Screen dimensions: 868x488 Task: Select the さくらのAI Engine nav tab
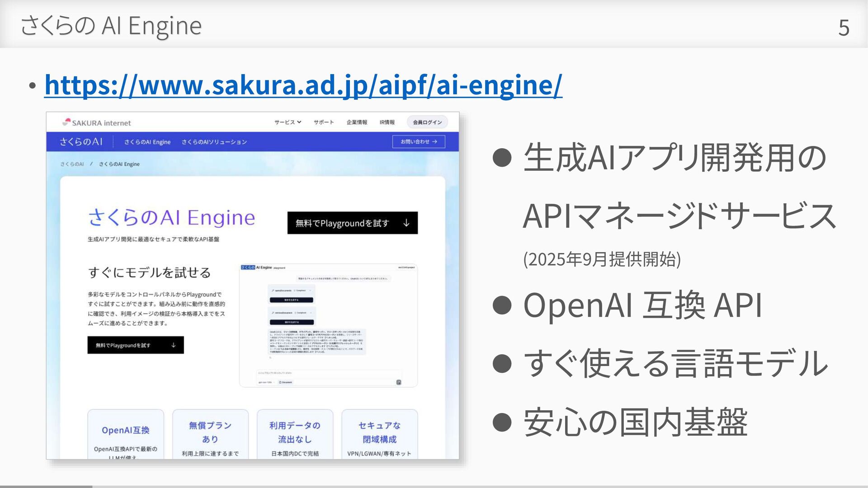tap(147, 142)
